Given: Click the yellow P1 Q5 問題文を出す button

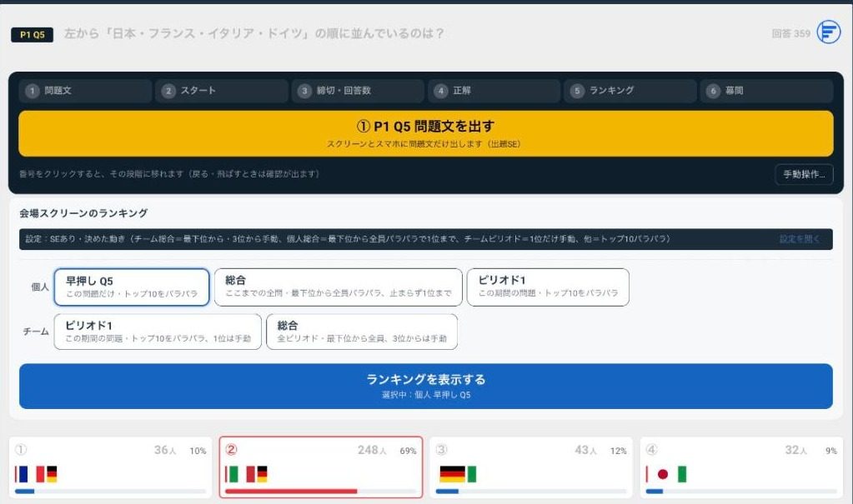Looking at the screenshot, I should point(426,134).
